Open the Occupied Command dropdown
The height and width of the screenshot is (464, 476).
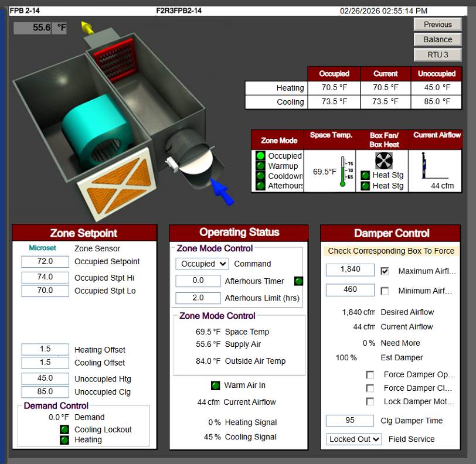click(202, 264)
